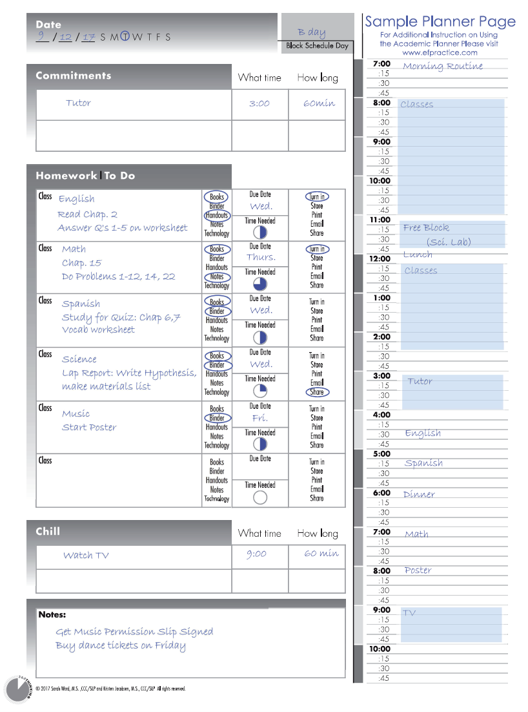This screenshot has width=528, height=712.
Task: Click 'Start Poster' in Music homework
Action: point(89,427)
